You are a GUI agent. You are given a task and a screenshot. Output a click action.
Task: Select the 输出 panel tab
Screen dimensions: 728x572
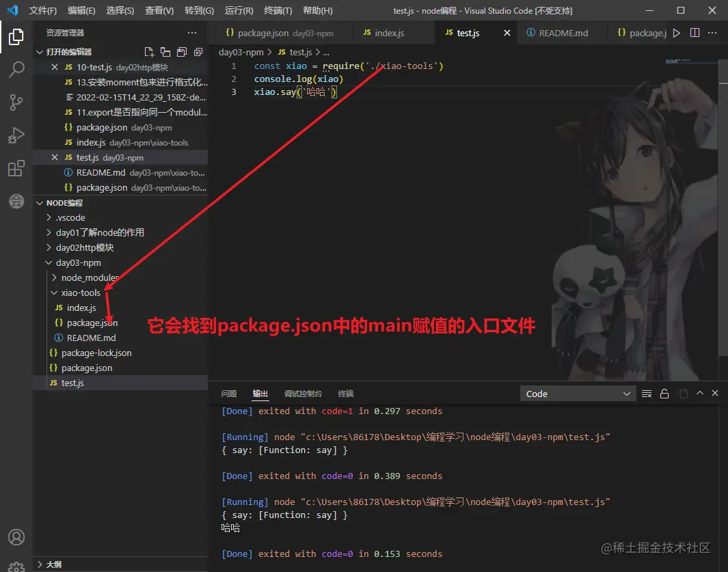[260, 394]
